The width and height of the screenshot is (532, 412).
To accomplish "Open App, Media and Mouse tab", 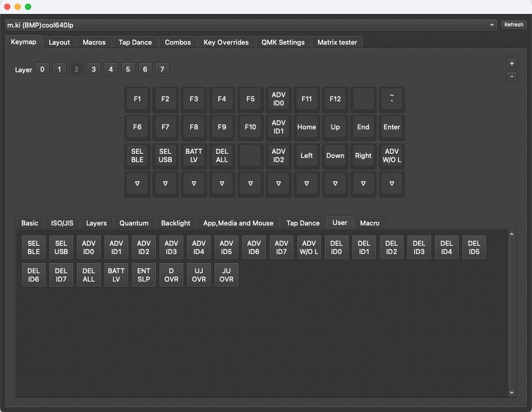I will click(x=238, y=223).
